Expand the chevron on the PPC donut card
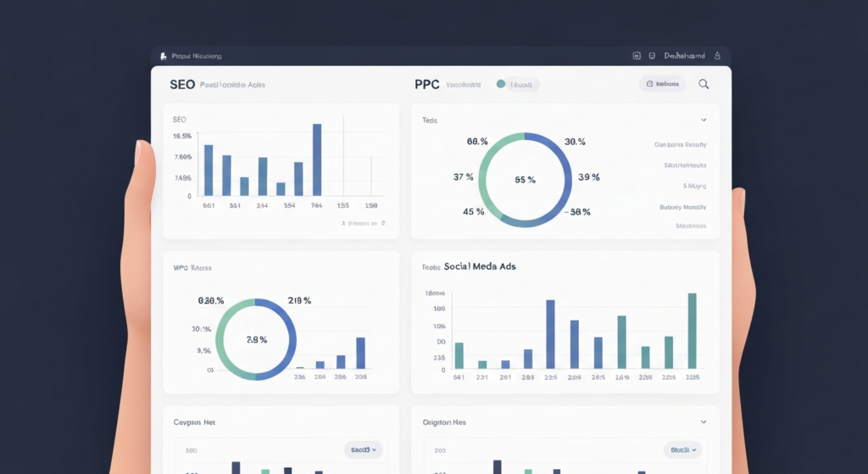The height and width of the screenshot is (474, 868). (704, 120)
